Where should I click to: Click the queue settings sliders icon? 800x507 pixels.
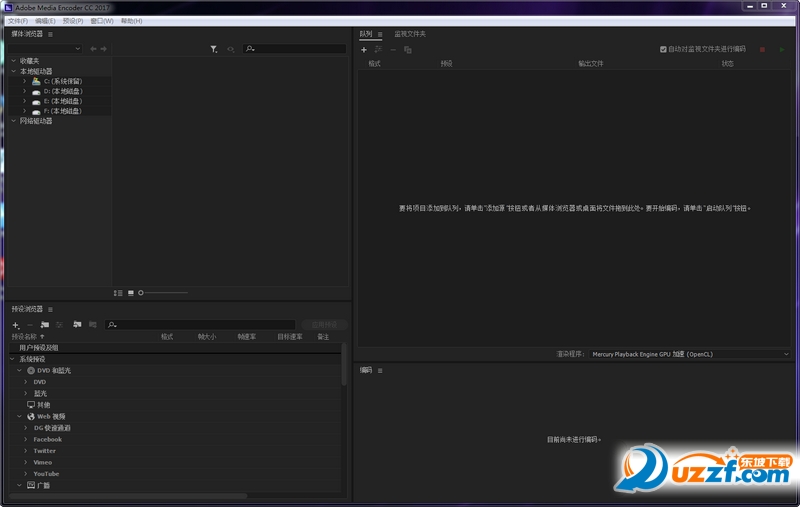379,49
